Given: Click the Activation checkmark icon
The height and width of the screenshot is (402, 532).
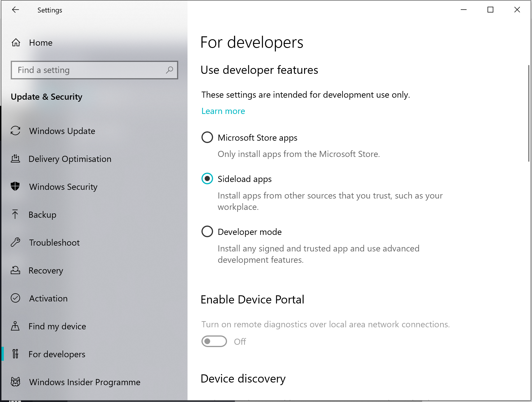Looking at the screenshot, I should 15,298.
